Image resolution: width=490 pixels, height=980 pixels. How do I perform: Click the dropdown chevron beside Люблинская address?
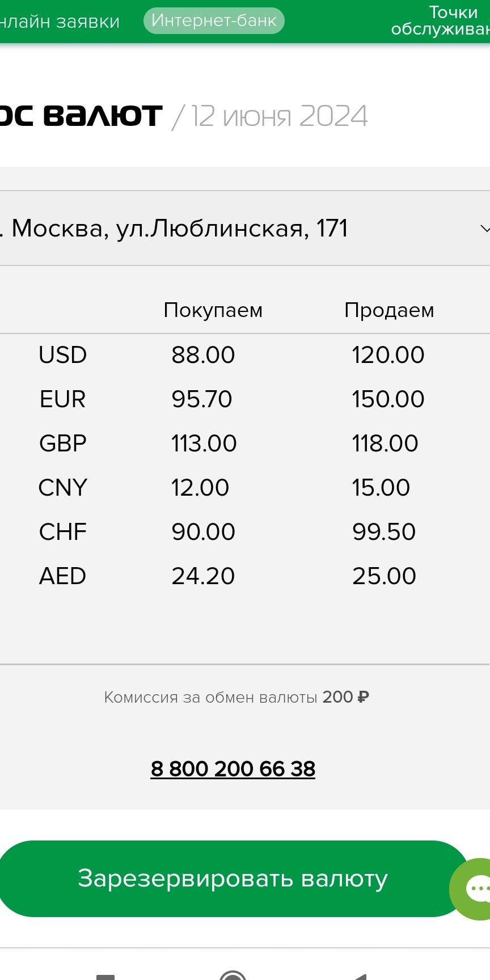tap(484, 229)
